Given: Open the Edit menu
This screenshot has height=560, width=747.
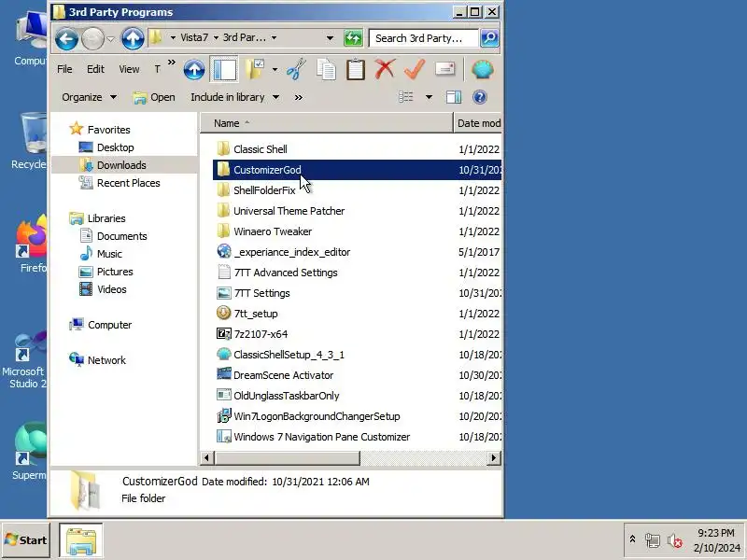Looking at the screenshot, I should pos(95,69).
